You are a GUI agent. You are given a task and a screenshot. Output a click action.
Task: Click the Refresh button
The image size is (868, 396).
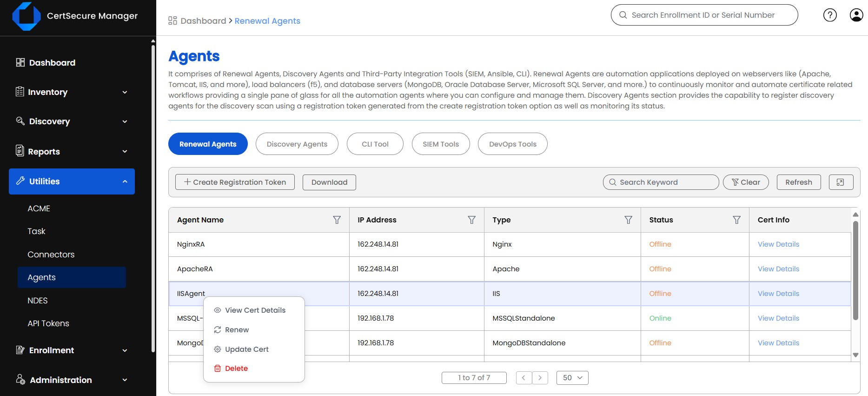click(x=799, y=182)
